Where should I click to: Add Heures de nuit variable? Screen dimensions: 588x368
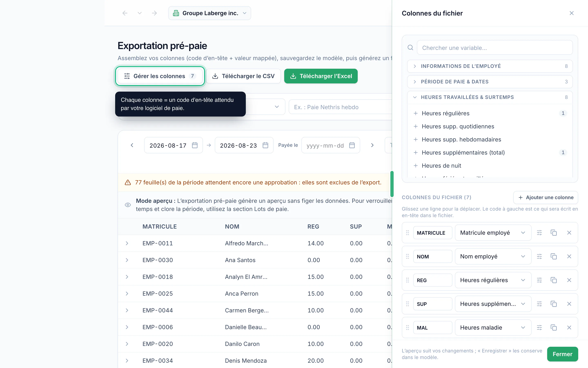tap(490, 166)
